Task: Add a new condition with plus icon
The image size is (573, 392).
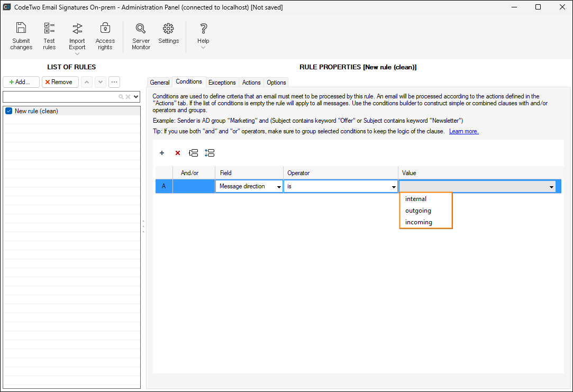Action: click(x=162, y=153)
